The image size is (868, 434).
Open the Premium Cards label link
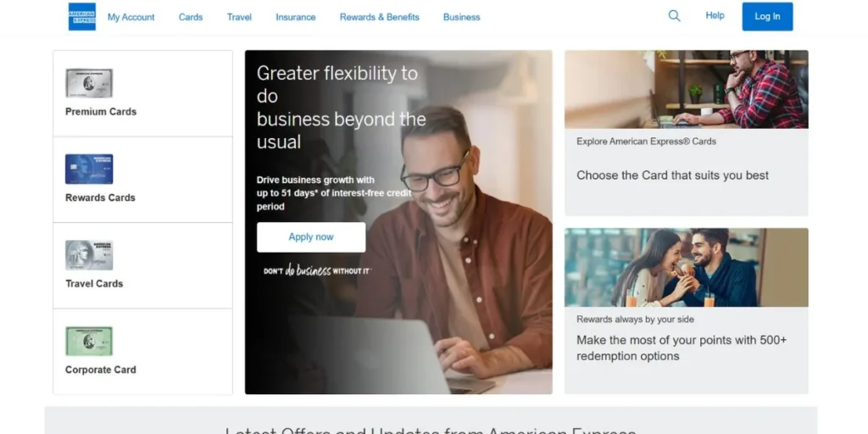coord(101,111)
